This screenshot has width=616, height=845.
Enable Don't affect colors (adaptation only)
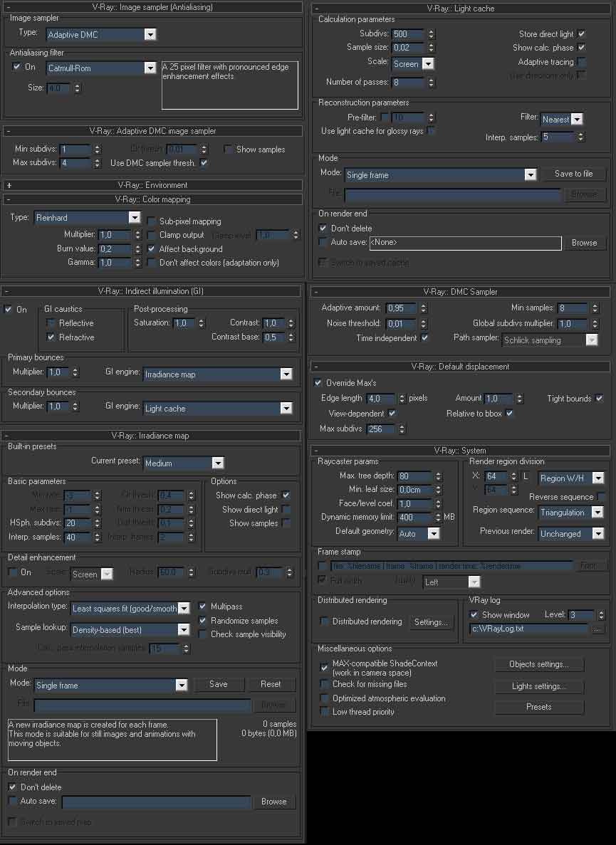[152, 263]
